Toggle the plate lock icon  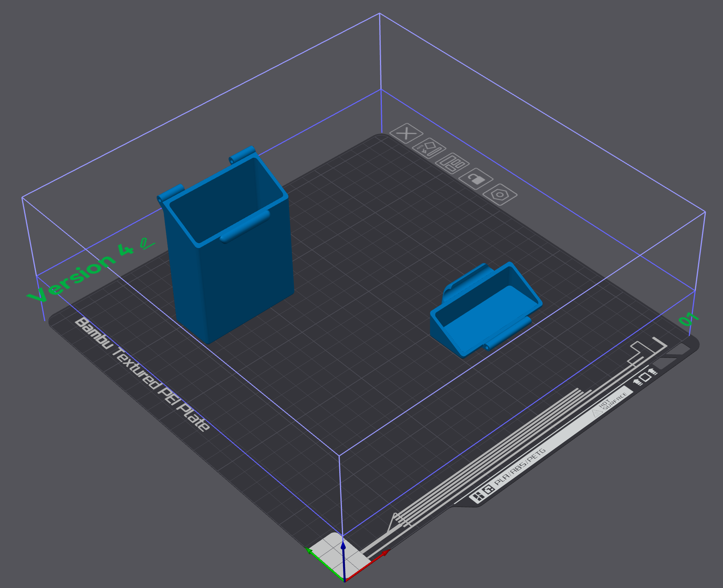point(476,179)
